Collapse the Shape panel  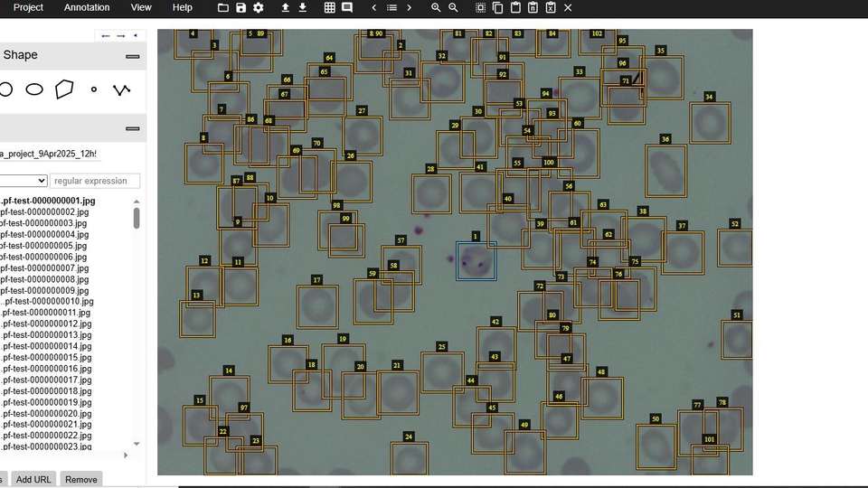pyautogui.click(x=132, y=56)
